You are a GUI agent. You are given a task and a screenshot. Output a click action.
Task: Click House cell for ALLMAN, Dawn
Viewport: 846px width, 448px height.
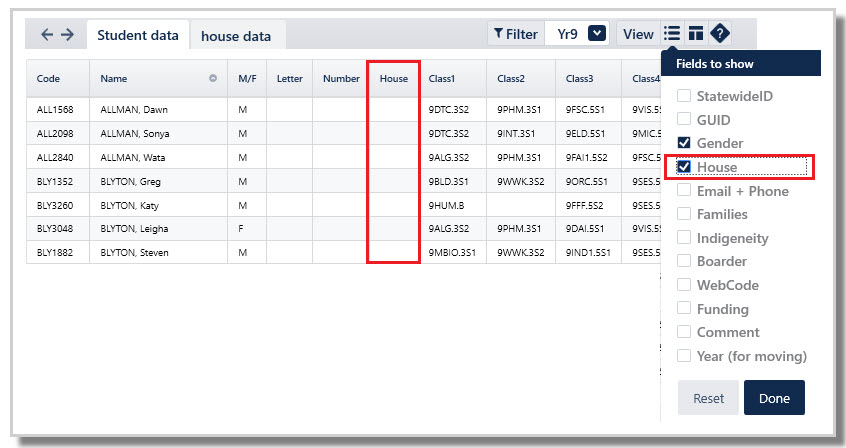point(393,110)
